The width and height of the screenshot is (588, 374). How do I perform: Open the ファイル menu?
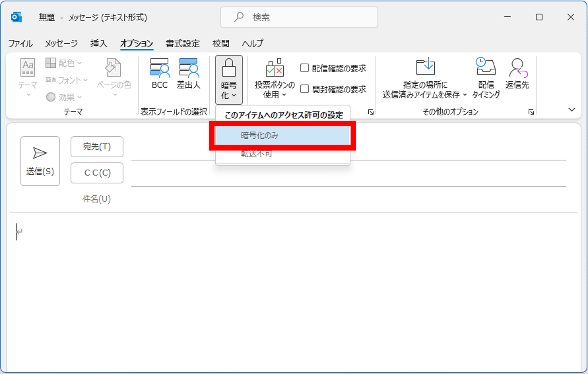(x=21, y=43)
